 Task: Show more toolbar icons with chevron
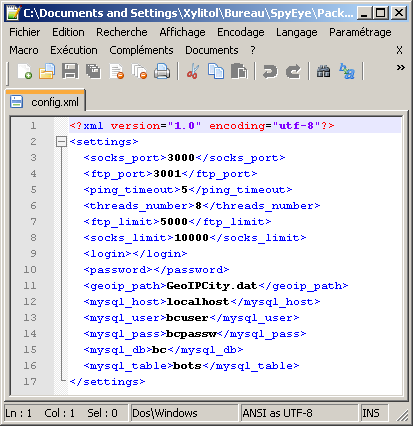pyautogui.click(x=400, y=68)
